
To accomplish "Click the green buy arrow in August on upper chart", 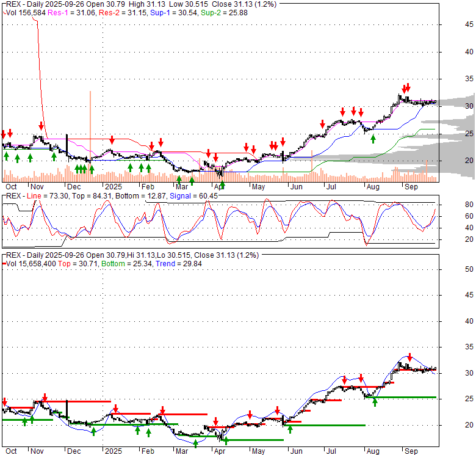I will (373, 139).
